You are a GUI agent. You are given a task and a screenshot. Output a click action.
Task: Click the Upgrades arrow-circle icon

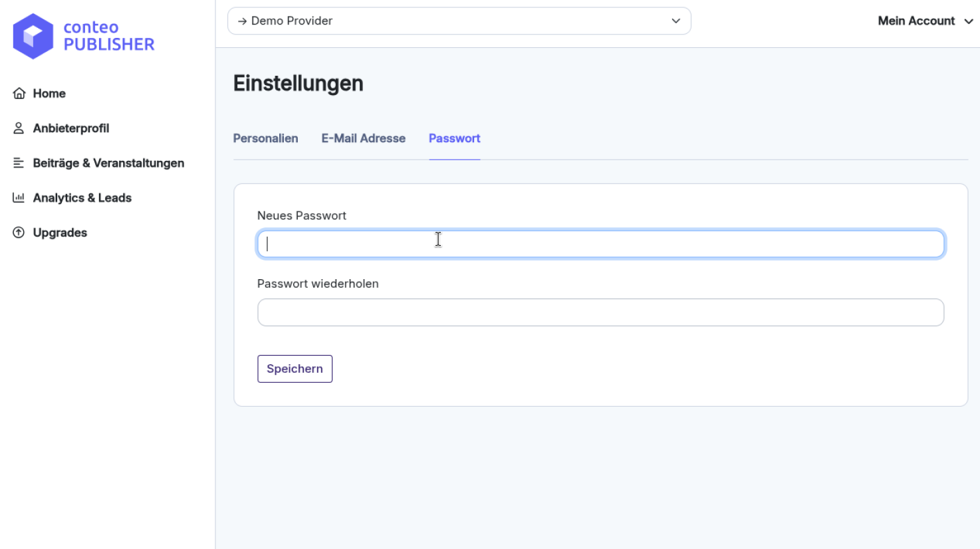(19, 233)
